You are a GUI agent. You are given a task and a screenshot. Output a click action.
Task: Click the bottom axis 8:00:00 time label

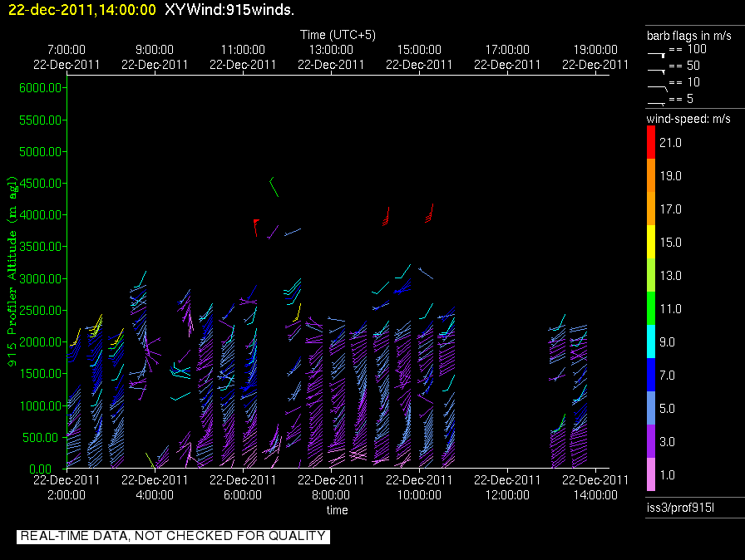(331, 495)
